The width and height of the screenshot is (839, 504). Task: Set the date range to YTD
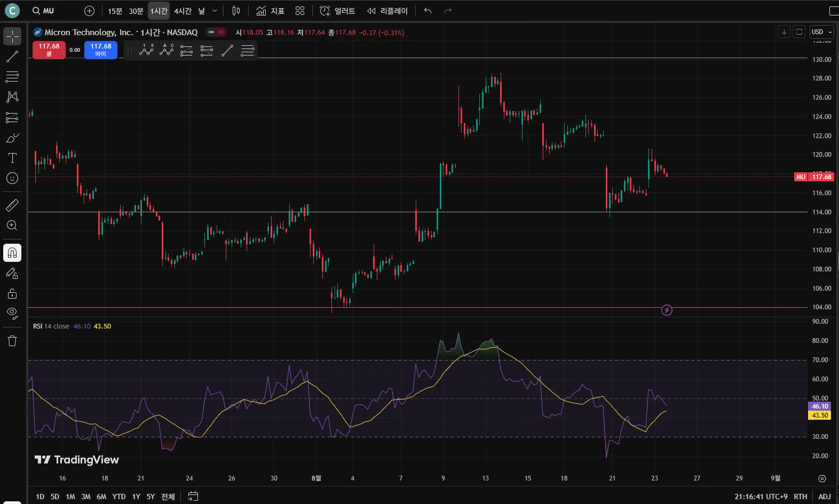[119, 497]
